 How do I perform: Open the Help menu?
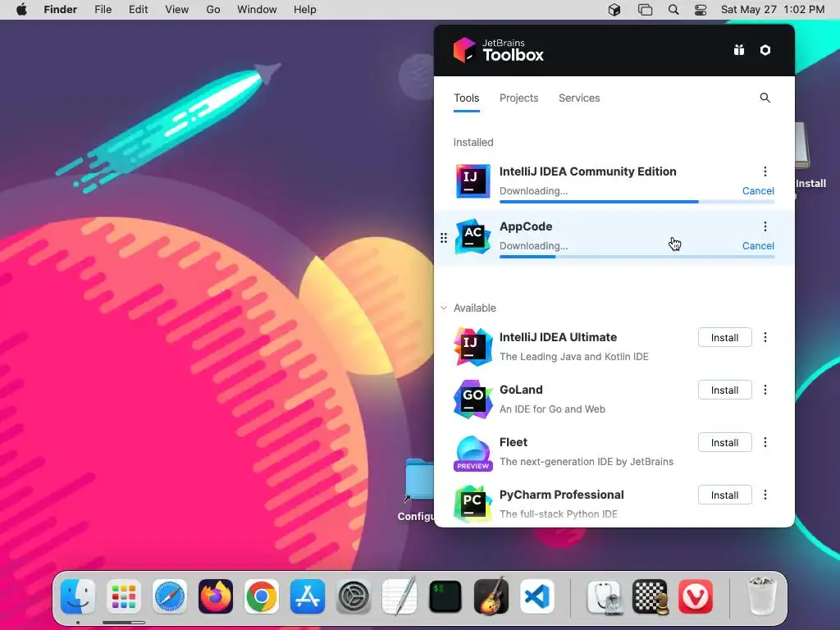click(x=305, y=10)
